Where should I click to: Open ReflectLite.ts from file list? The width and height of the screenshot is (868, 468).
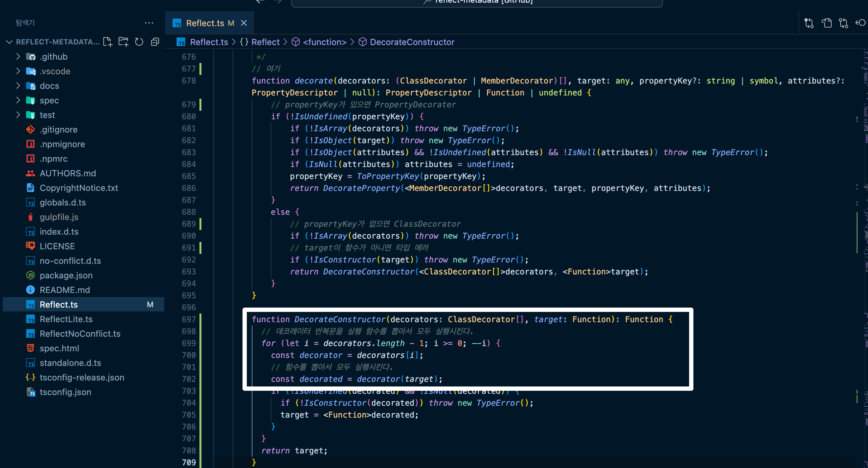(x=66, y=319)
